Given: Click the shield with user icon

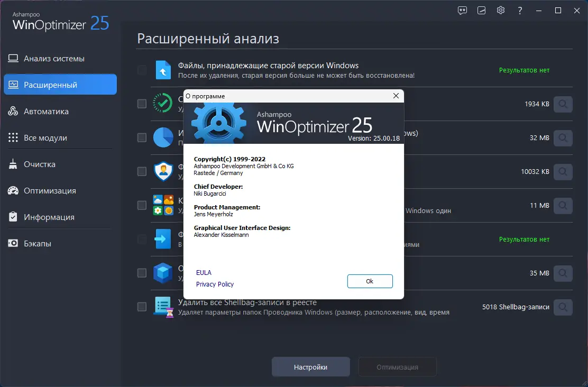Looking at the screenshot, I should pyautogui.click(x=163, y=171).
